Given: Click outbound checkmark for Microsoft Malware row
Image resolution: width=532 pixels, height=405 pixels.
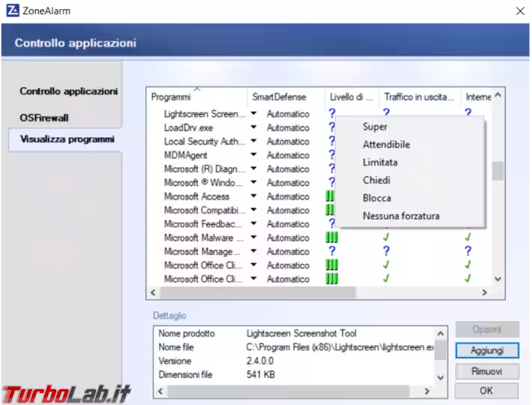Looking at the screenshot, I should 386,237.
